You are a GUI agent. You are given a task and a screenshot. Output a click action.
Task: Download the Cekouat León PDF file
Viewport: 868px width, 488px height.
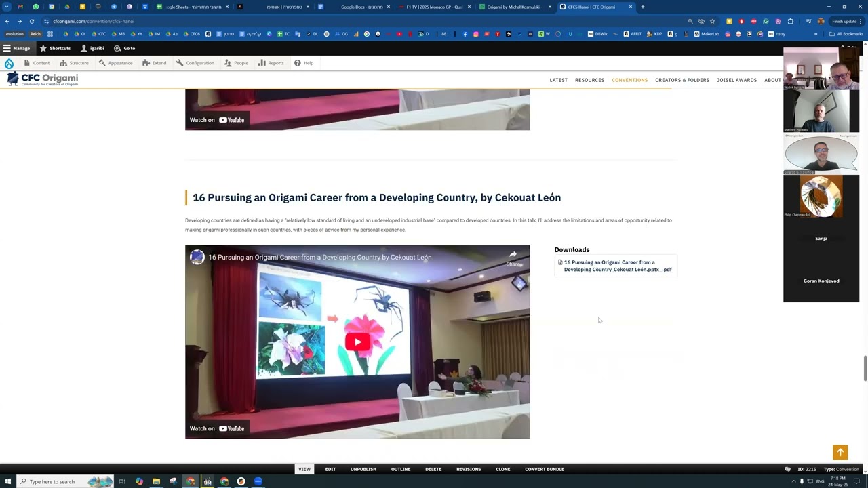(617, 266)
